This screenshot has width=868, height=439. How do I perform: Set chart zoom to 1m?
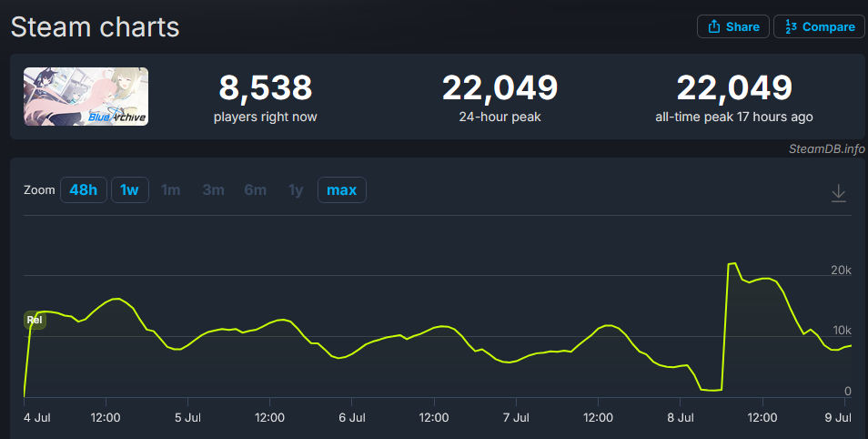170,189
